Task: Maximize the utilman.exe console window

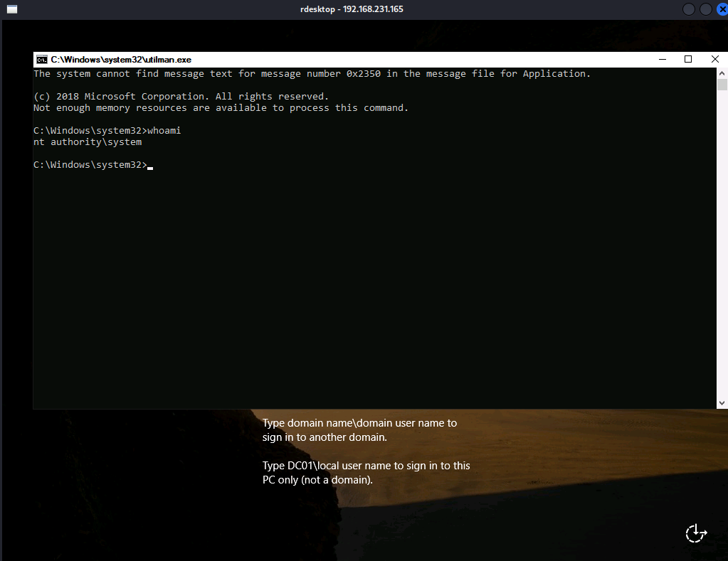Action: (688, 59)
